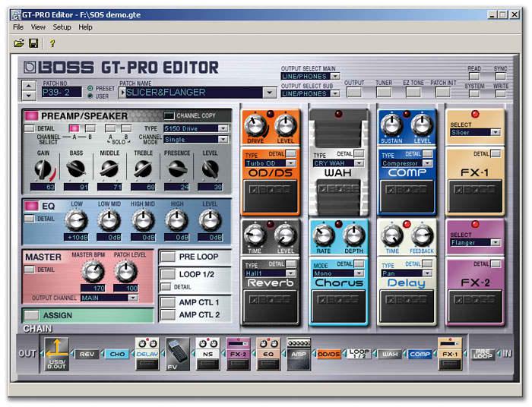The image size is (532, 407).
Task: Select the WAH block in the chain
Action: tap(390, 354)
